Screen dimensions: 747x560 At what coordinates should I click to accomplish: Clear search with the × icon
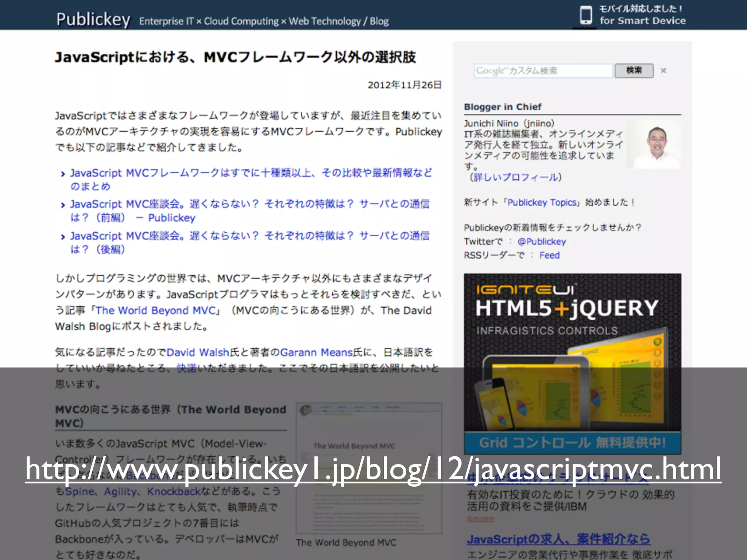tap(663, 71)
